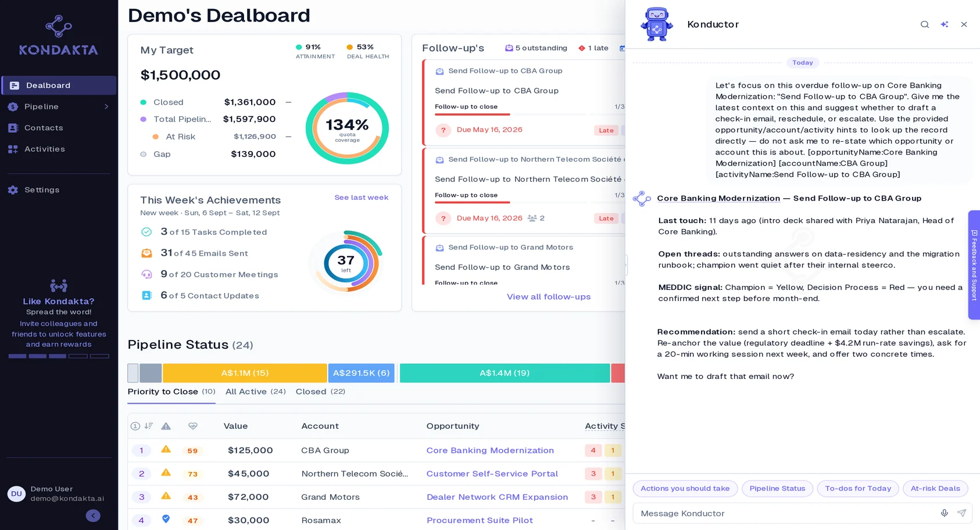980x530 pixels.
Task: Choose the At-risk Deals suggestion chip
Action: pyautogui.click(x=936, y=489)
